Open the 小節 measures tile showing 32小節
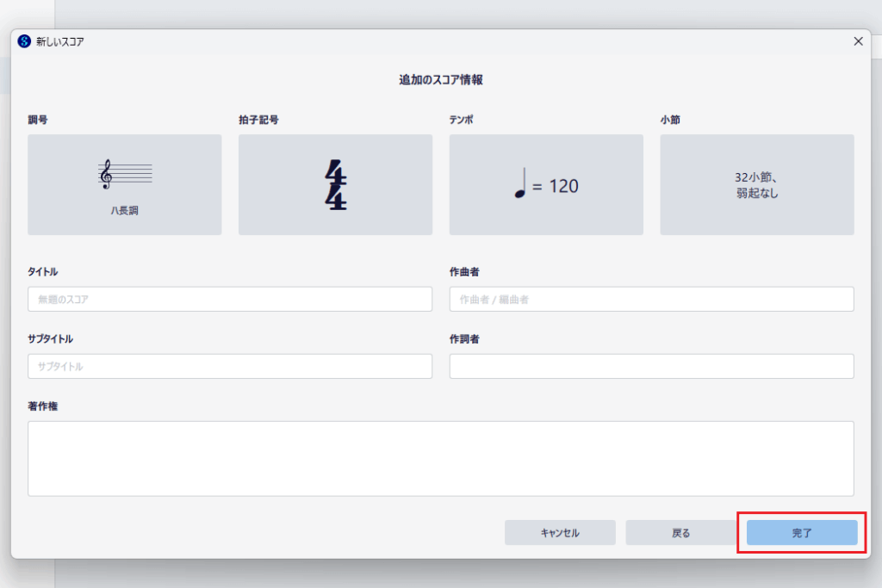 [x=756, y=184]
